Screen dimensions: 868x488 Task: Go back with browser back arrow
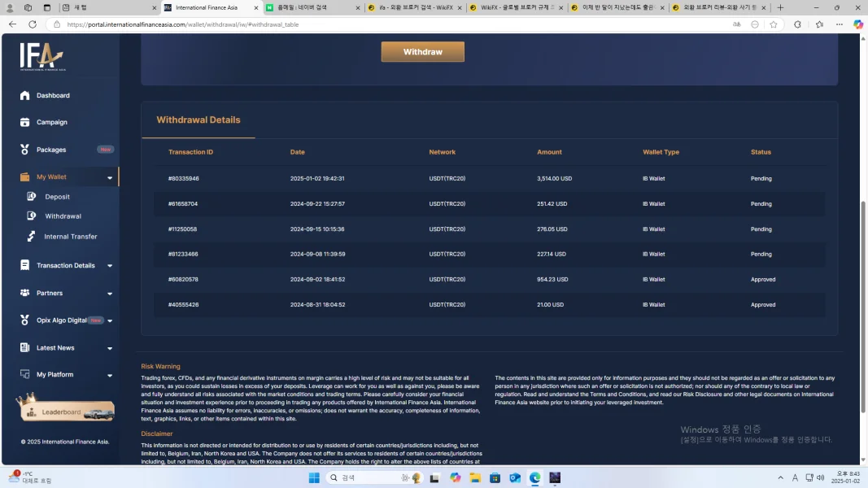tap(12, 24)
